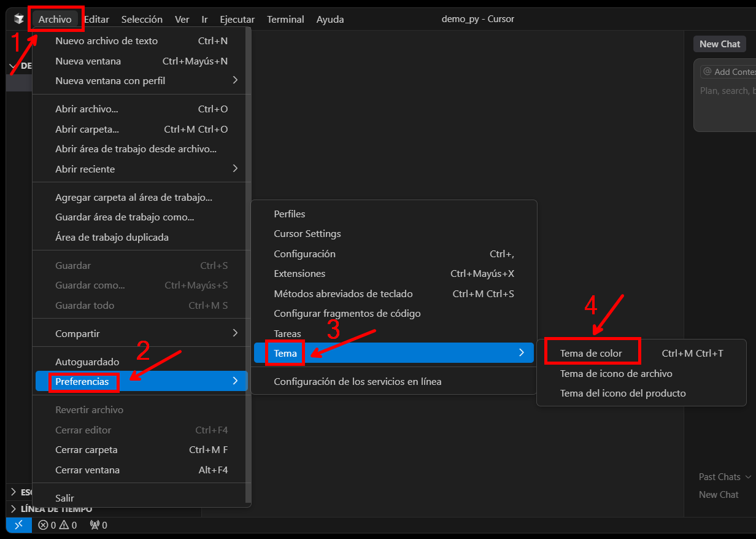756x539 pixels.
Task: Open Configuración entry
Action: [394, 254]
